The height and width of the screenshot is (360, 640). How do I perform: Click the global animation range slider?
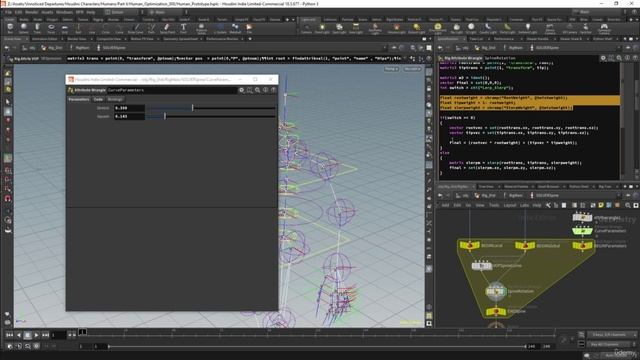point(317,346)
